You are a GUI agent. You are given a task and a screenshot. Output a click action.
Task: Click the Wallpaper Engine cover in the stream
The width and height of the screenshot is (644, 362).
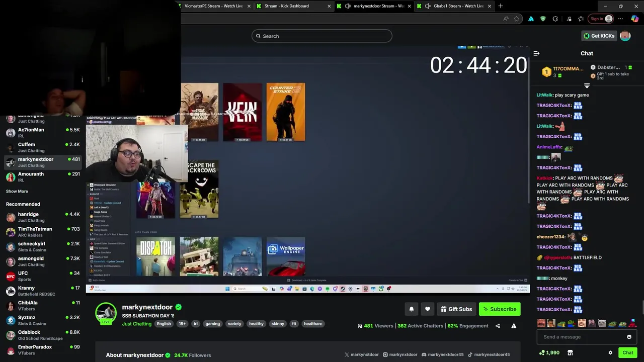click(286, 256)
